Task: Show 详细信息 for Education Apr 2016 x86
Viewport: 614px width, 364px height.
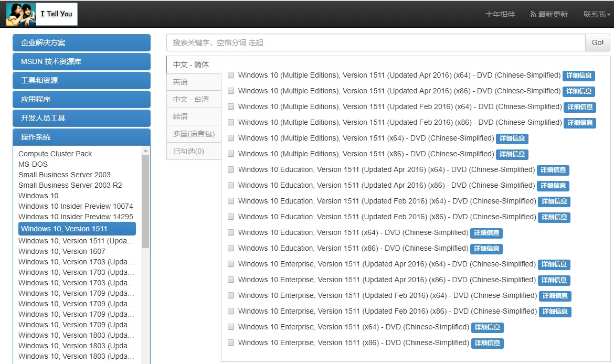Action: 553,186
